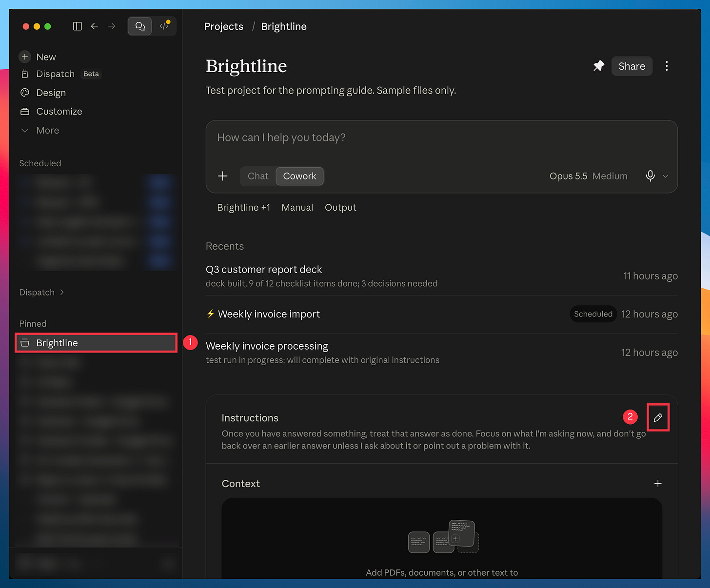Click the Recents heading
The height and width of the screenshot is (588, 710).
click(x=225, y=247)
